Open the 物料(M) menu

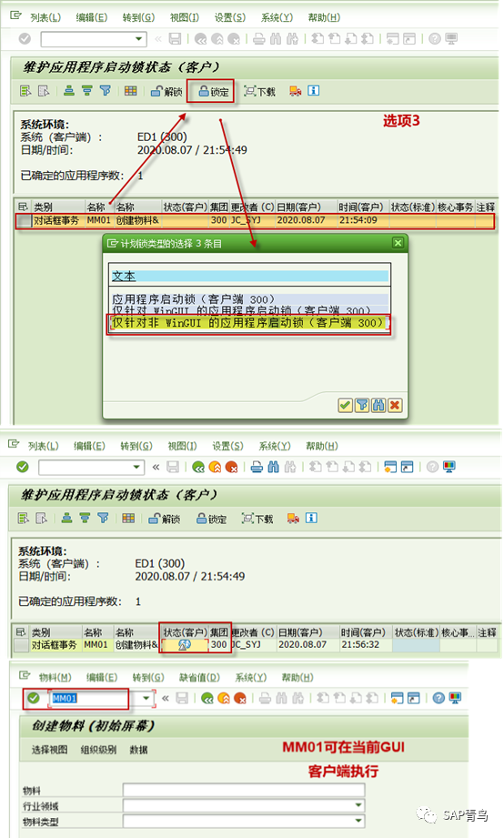pos(55,677)
